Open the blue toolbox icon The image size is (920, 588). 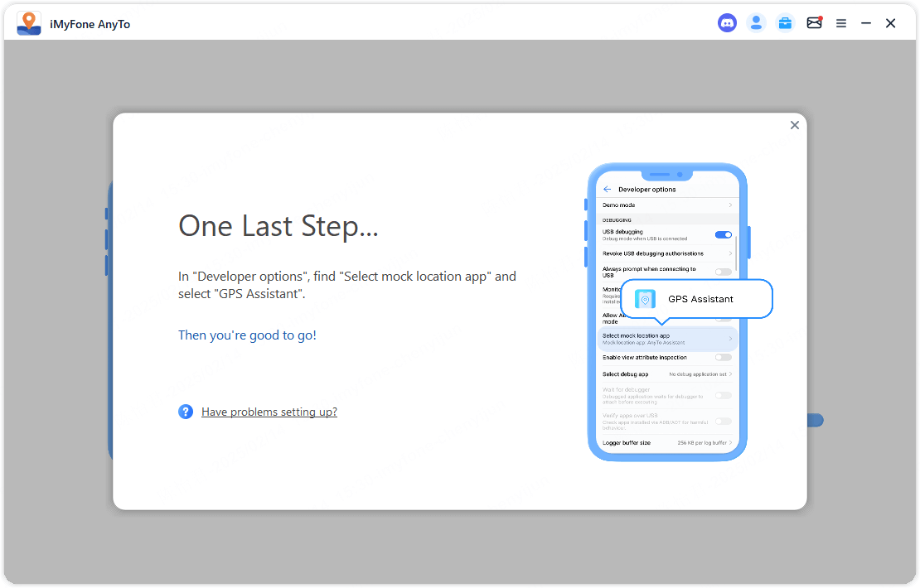[785, 23]
